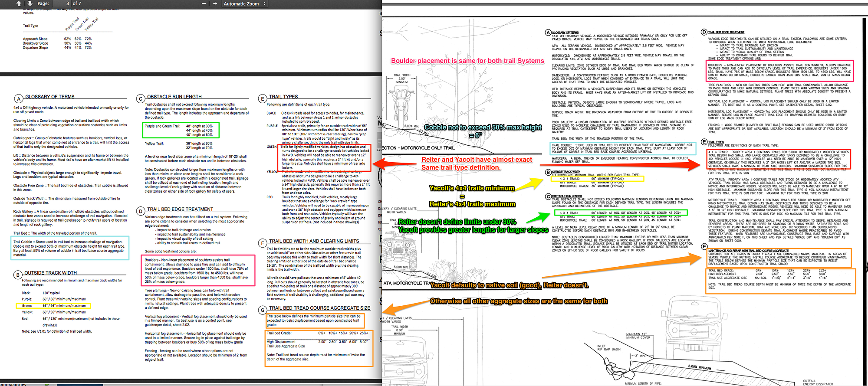Click the 'Purple Trail' rotated column header
This screenshot has width=868, height=386.
pos(72,24)
